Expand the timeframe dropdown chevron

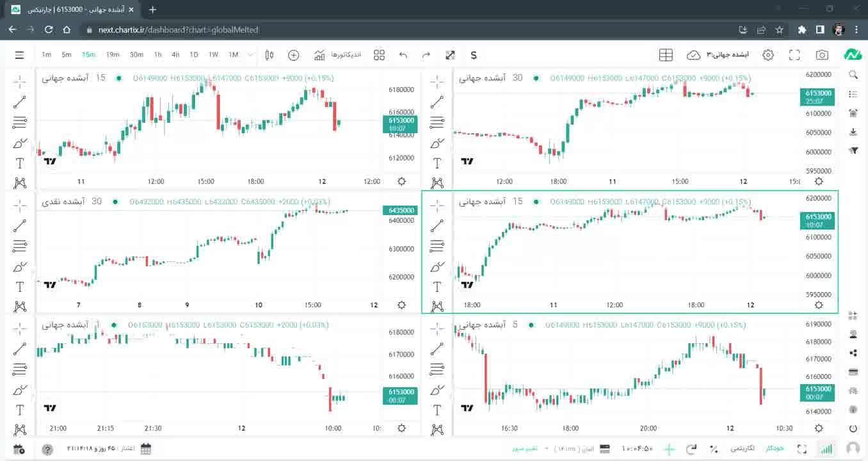(250, 55)
